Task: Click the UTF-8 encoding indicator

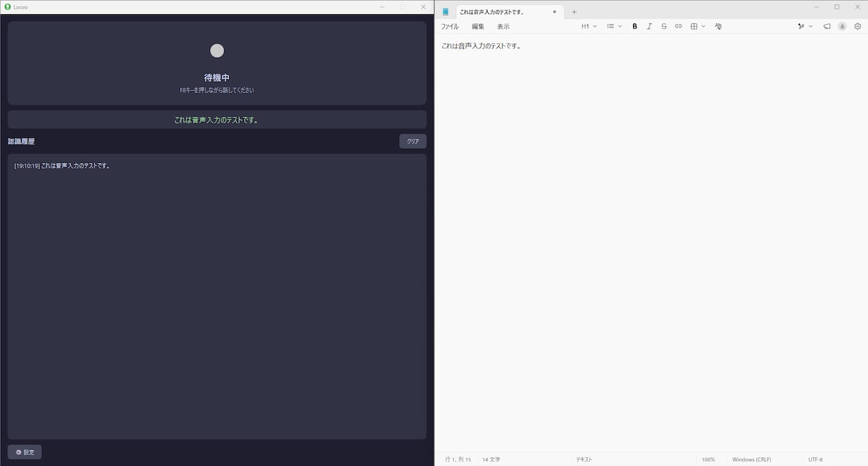Action: (815, 460)
